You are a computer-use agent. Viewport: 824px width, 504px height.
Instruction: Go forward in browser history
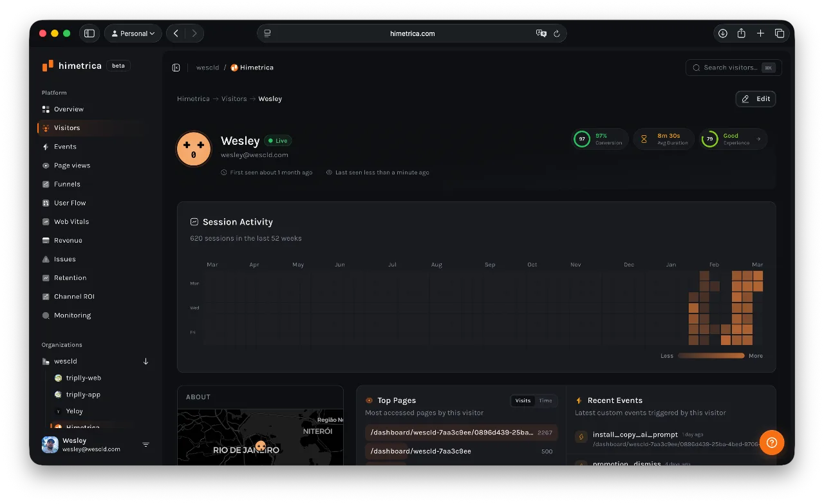point(194,33)
